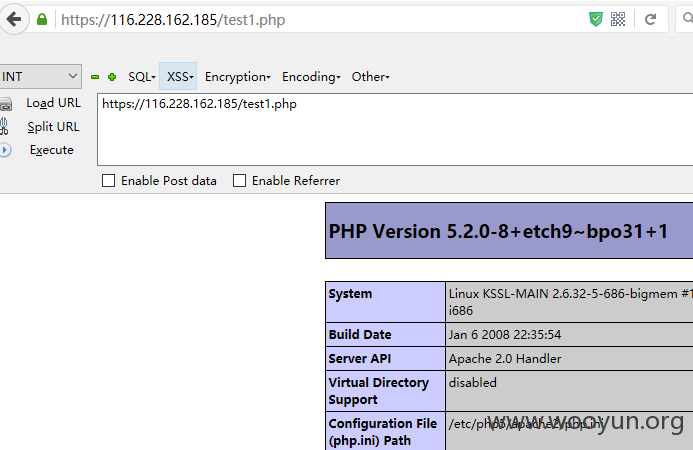Click the Split URL scissors icon
The height and width of the screenshot is (450, 693).
click(4, 126)
